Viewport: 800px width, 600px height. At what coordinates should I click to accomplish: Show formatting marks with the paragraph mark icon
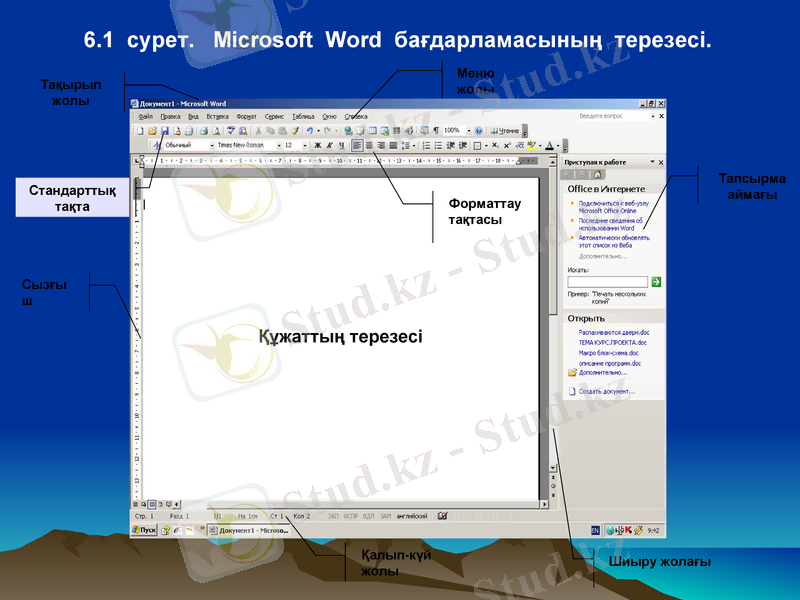pos(435,130)
